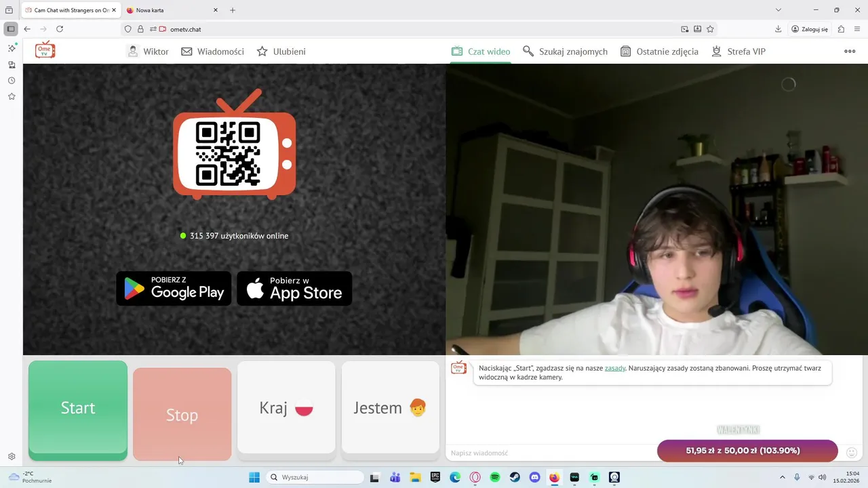Open Szukaj znajomych section
The image size is (868, 488).
pyautogui.click(x=565, y=52)
